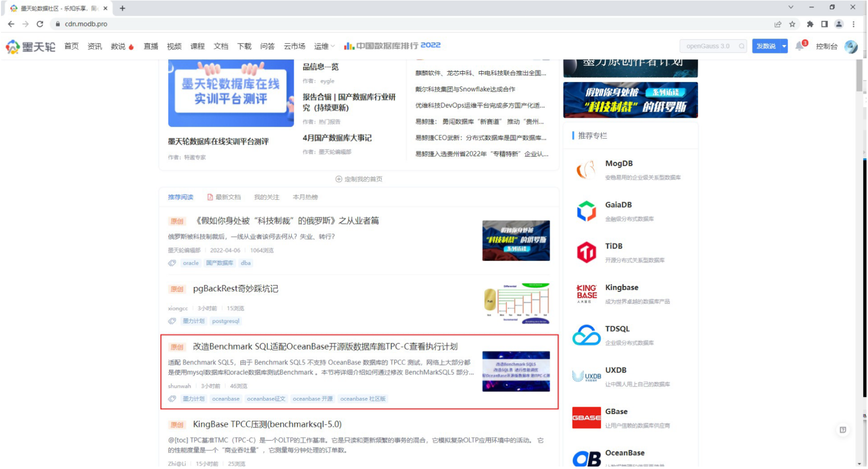
Task: Switch to the 推荐阅读 tab
Action: point(181,197)
